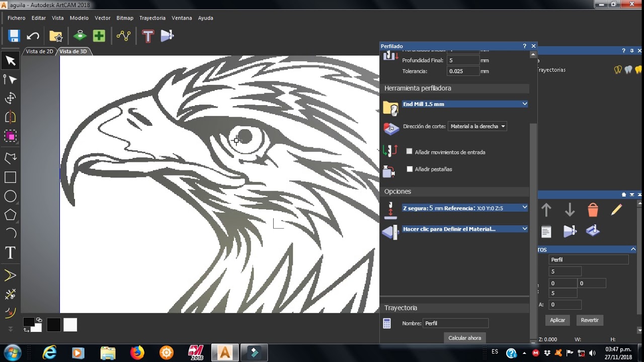
Task: Expand the End Mill 1.5 mm tool dropdown
Action: pyautogui.click(x=525, y=104)
